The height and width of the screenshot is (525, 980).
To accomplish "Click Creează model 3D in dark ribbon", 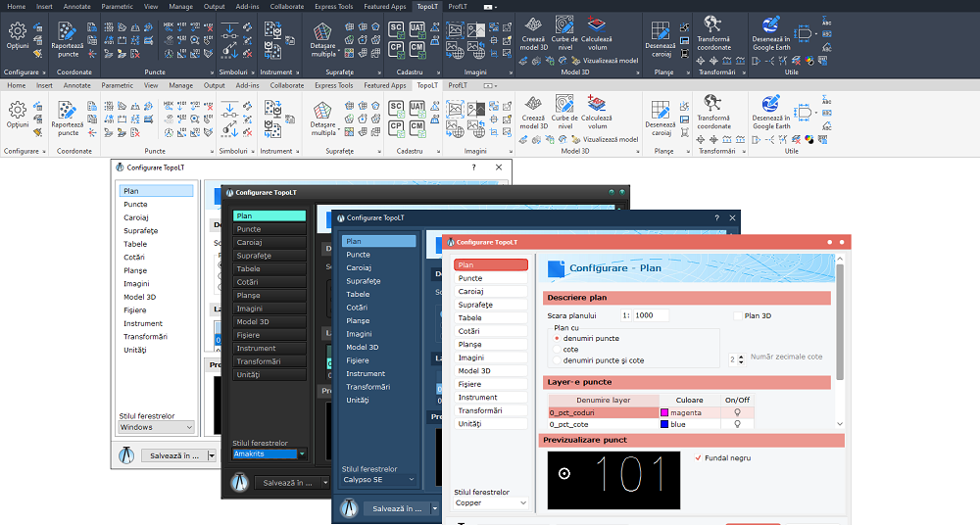I will click(x=533, y=33).
